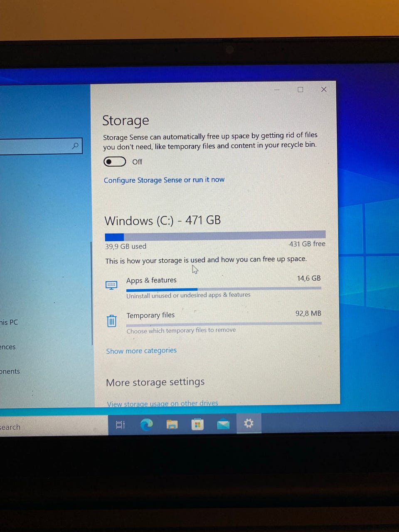This screenshot has height=532, width=399.
Task: Open View storage usage on other drives
Action: 163,403
